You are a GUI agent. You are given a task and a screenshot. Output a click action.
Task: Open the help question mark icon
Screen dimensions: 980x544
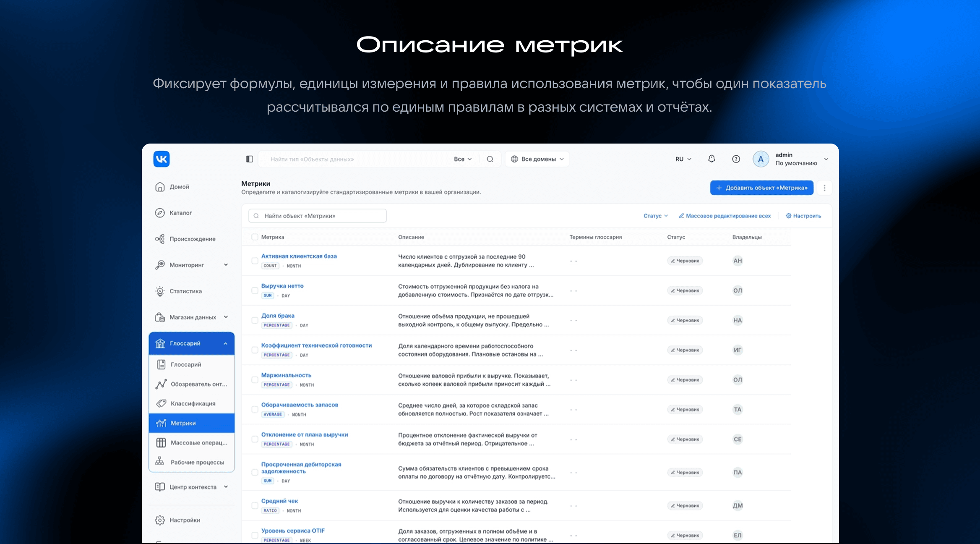[x=736, y=159]
